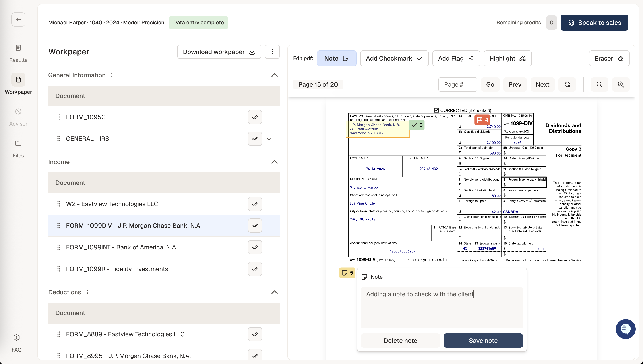The image size is (643, 364).
Task: Collapse the General Information section
Action: pyautogui.click(x=274, y=75)
